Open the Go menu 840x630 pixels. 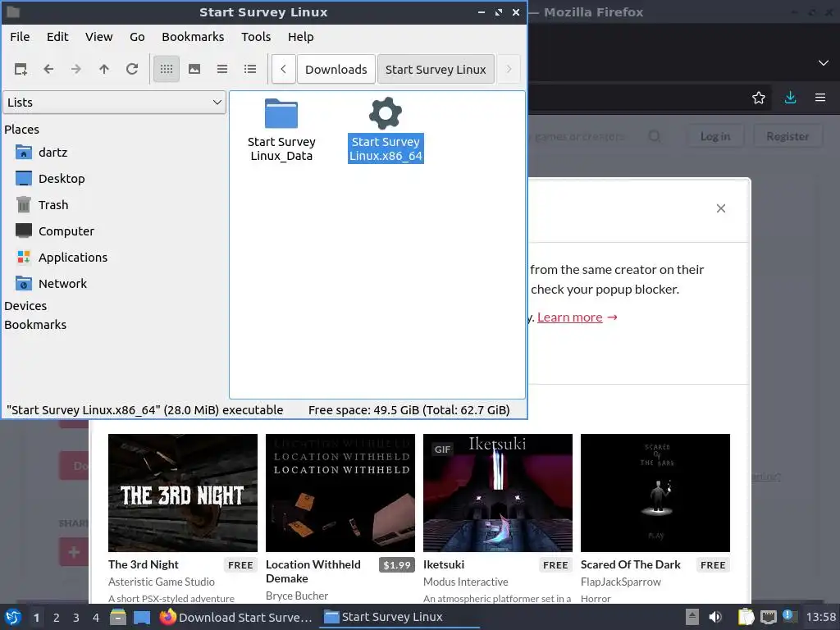click(137, 37)
